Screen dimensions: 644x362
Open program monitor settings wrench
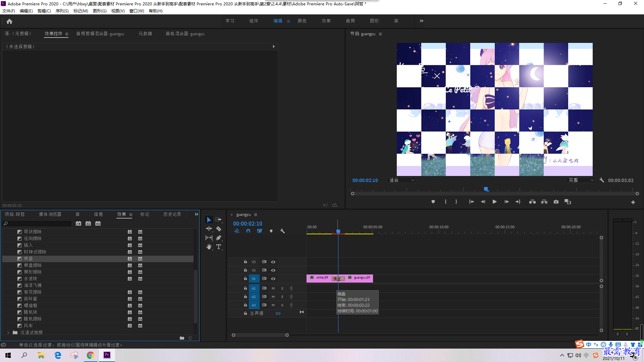tap(602, 180)
